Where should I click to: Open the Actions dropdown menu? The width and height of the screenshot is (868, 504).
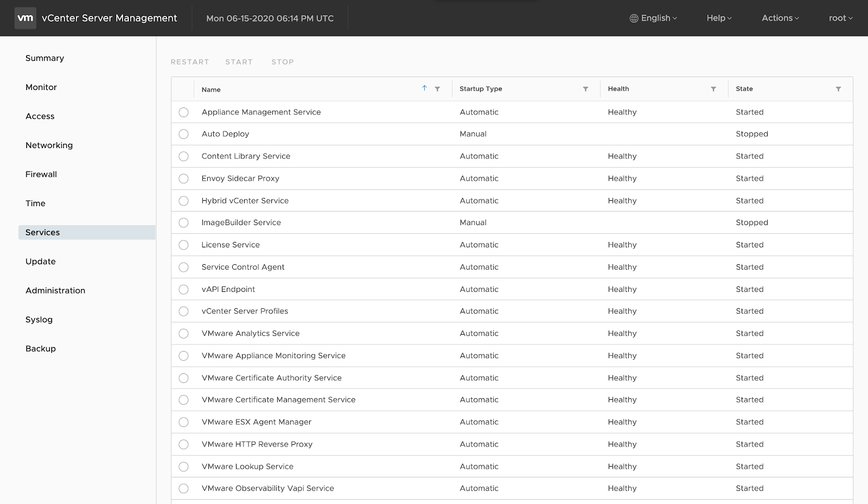(780, 18)
